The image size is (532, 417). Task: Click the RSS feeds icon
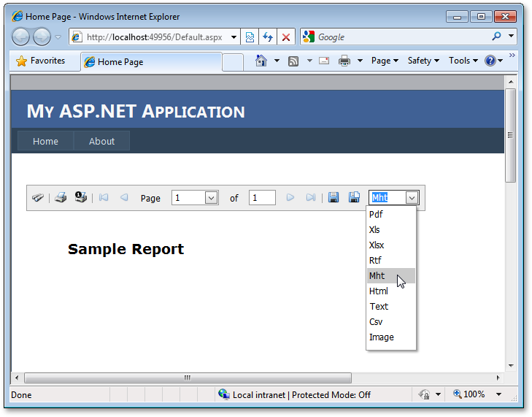point(293,61)
